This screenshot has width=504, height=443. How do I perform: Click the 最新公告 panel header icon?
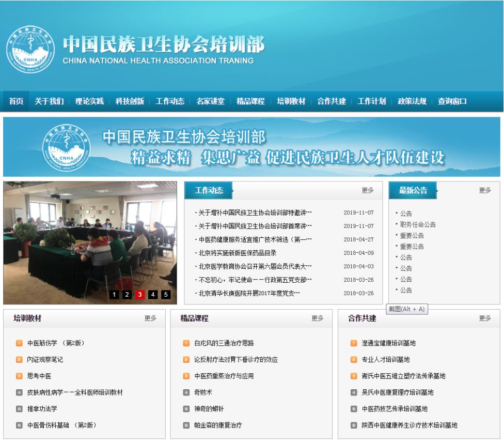coord(414,190)
